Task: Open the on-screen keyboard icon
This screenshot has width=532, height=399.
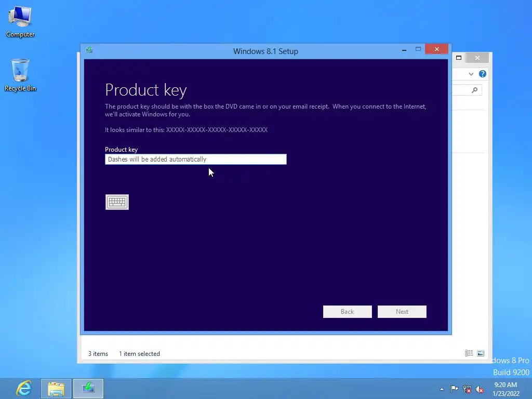Action: tap(117, 202)
